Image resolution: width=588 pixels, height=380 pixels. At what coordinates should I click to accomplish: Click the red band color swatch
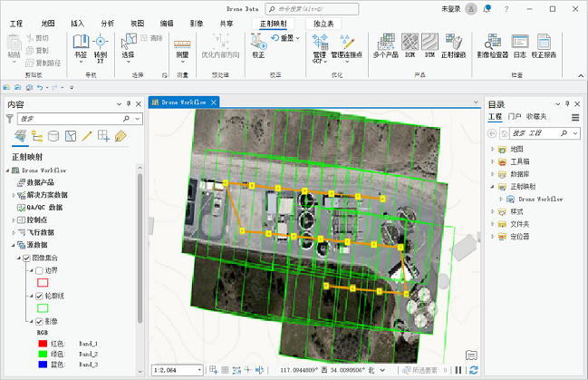(44, 344)
